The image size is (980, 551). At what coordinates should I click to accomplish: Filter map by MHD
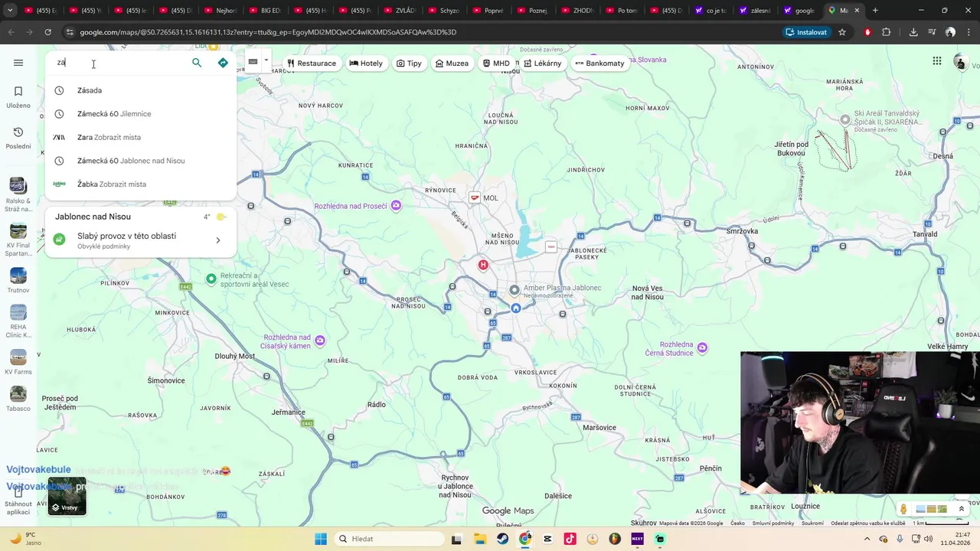tap(496, 64)
